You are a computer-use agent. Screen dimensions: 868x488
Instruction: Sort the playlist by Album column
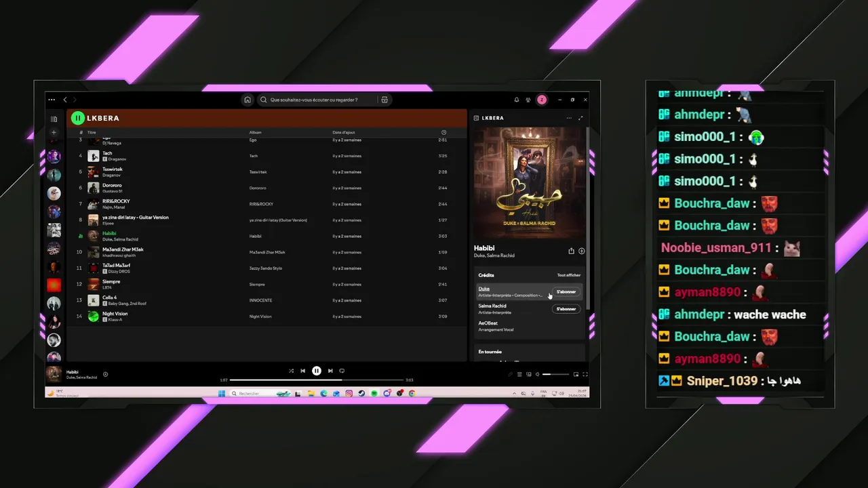255,132
